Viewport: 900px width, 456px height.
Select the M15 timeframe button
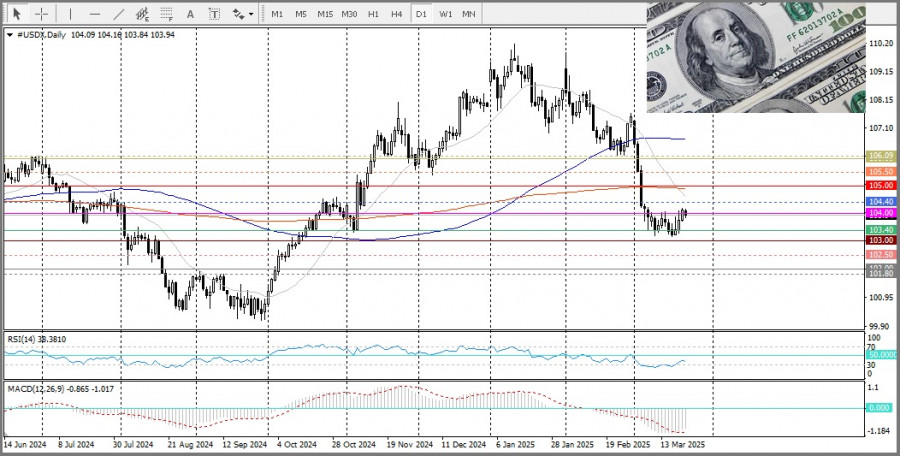point(325,14)
